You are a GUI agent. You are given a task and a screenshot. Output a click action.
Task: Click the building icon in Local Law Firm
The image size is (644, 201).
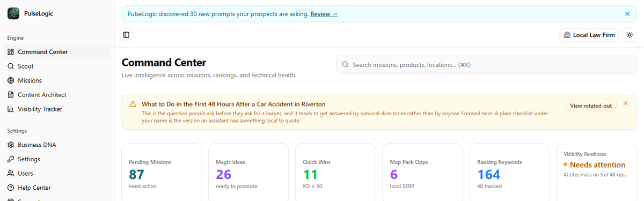pyautogui.click(x=567, y=35)
